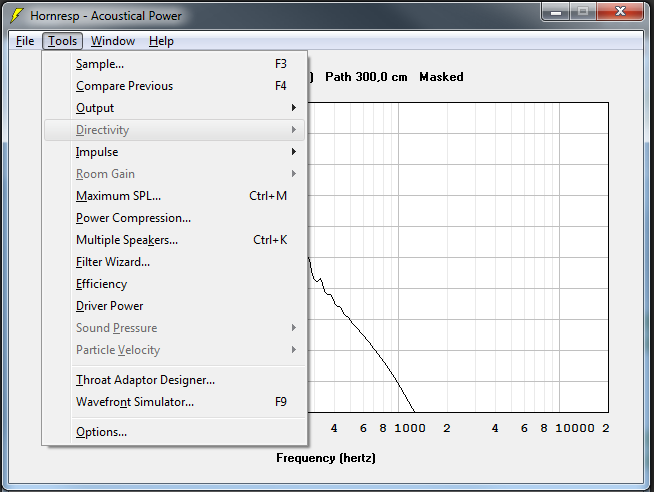Open Wavefront Simulator...
Viewport: 654px width, 492px height.
(x=174, y=402)
